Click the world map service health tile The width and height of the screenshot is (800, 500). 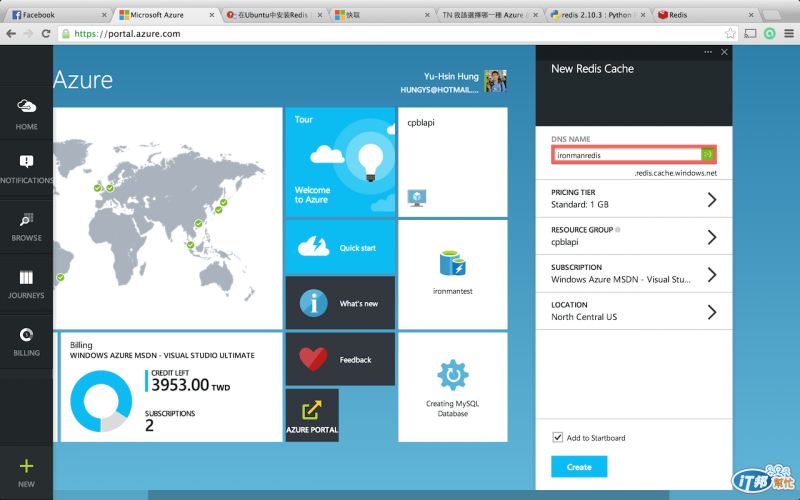[167, 218]
